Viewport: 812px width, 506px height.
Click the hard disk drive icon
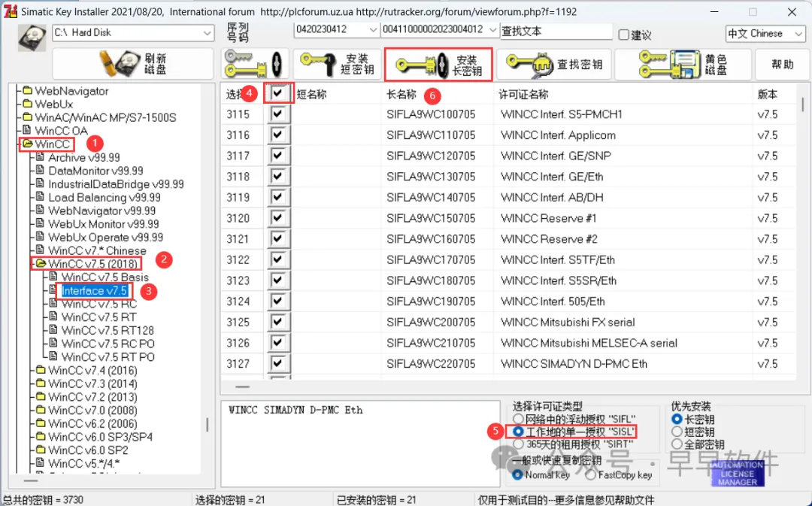(x=32, y=38)
